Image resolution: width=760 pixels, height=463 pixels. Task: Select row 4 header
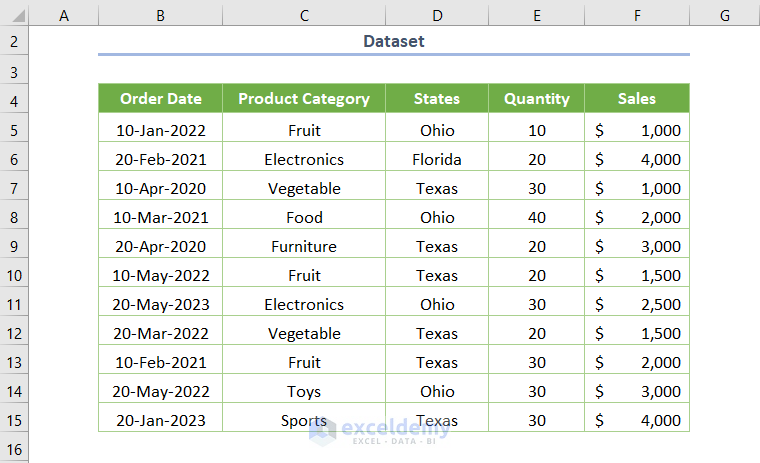tap(15, 100)
